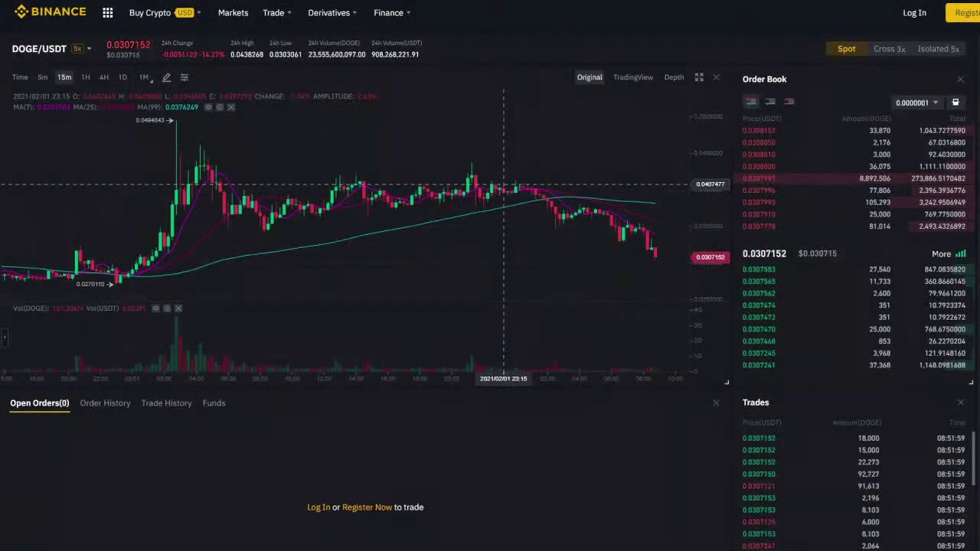This screenshot has height=551, width=980.
Task: Open the Buy Crypto USD dropdown
Action: (x=165, y=13)
